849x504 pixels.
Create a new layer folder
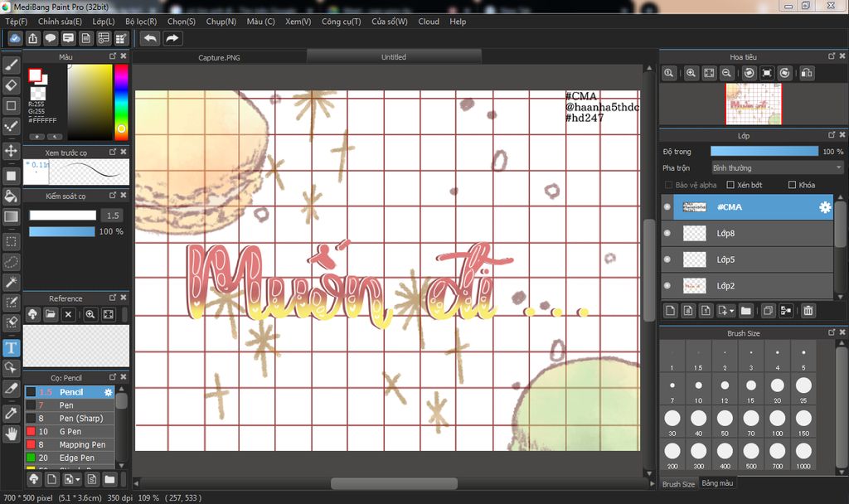click(745, 311)
